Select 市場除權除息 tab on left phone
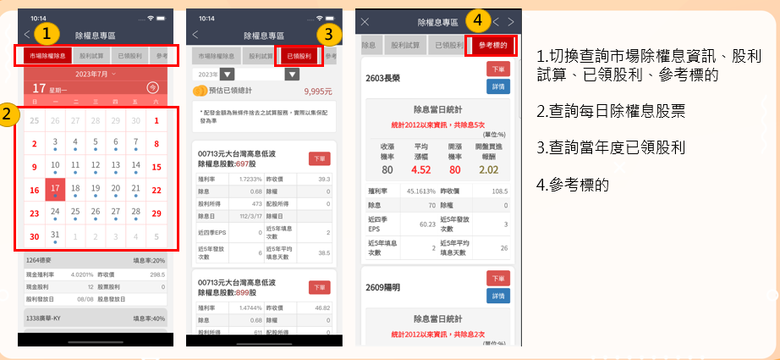780x360 pixels. tap(47, 56)
